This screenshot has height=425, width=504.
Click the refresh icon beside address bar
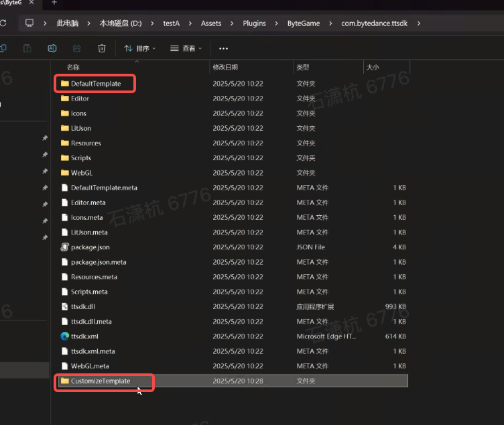pyautogui.click(x=3, y=23)
